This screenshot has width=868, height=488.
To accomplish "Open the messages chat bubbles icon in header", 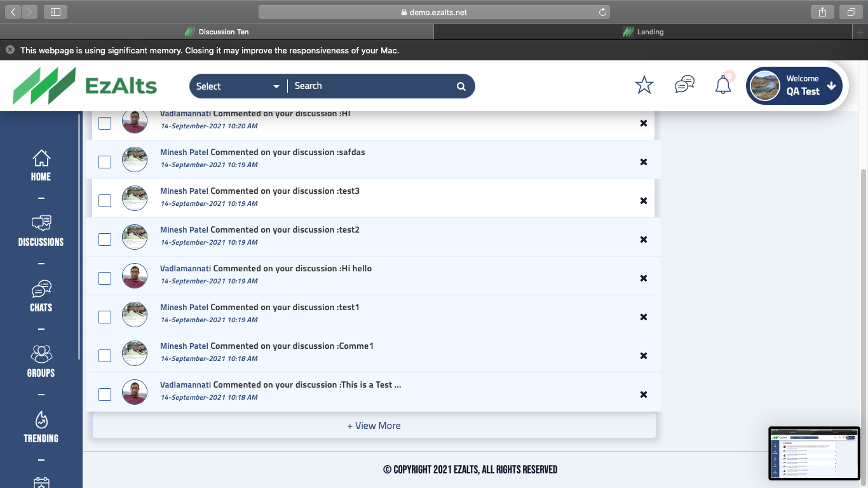I will pyautogui.click(x=684, y=85).
